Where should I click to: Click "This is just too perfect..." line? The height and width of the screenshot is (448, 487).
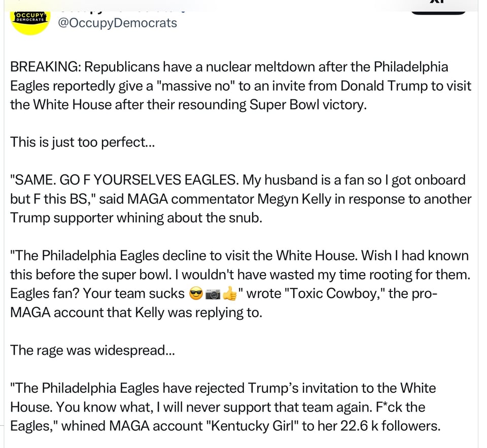(82, 142)
